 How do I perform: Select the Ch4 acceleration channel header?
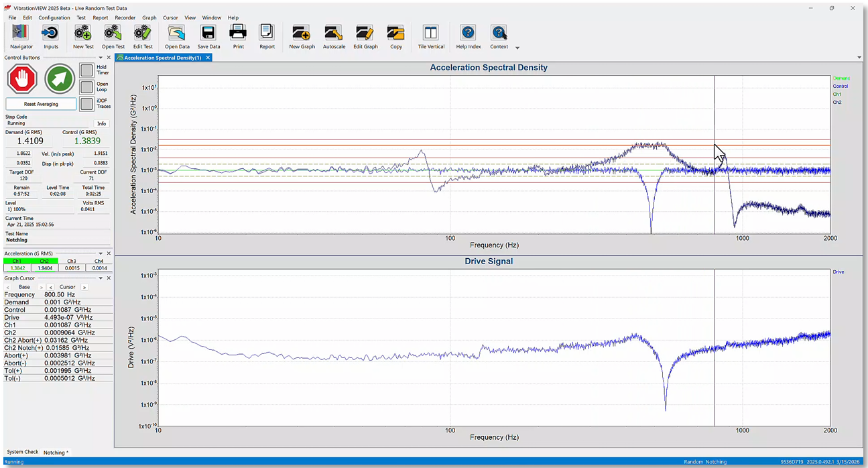(x=99, y=261)
